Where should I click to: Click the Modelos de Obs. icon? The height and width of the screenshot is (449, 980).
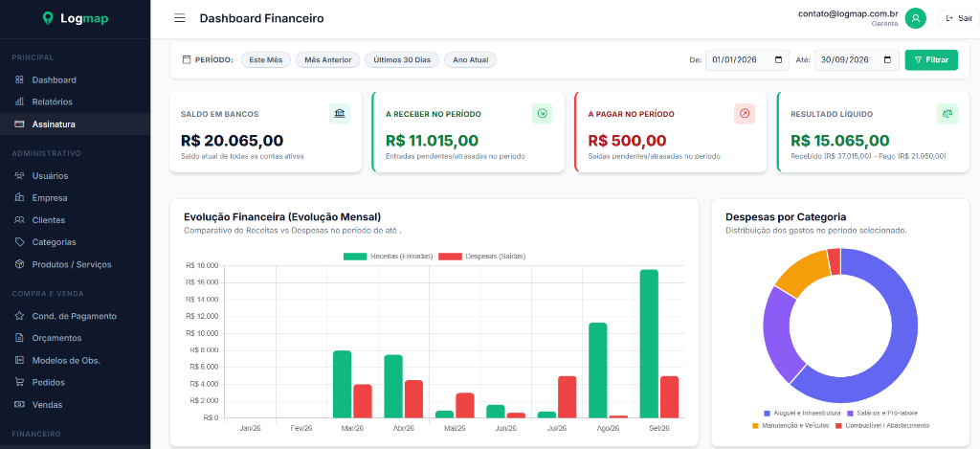[x=19, y=360]
